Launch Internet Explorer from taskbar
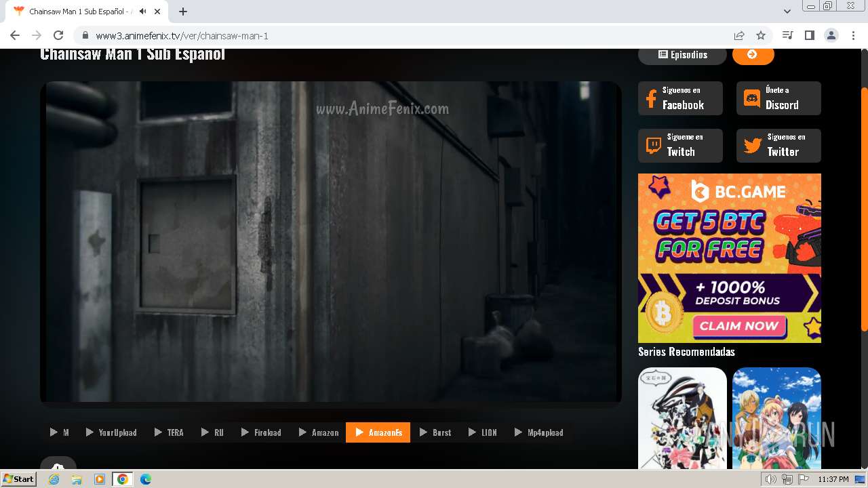This screenshot has width=868, height=488. 54,479
